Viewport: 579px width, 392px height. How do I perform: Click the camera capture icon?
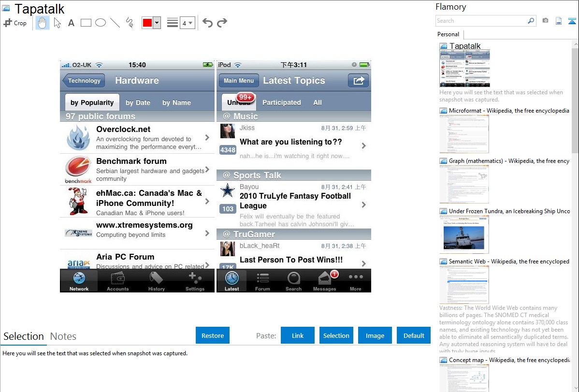tap(545, 21)
